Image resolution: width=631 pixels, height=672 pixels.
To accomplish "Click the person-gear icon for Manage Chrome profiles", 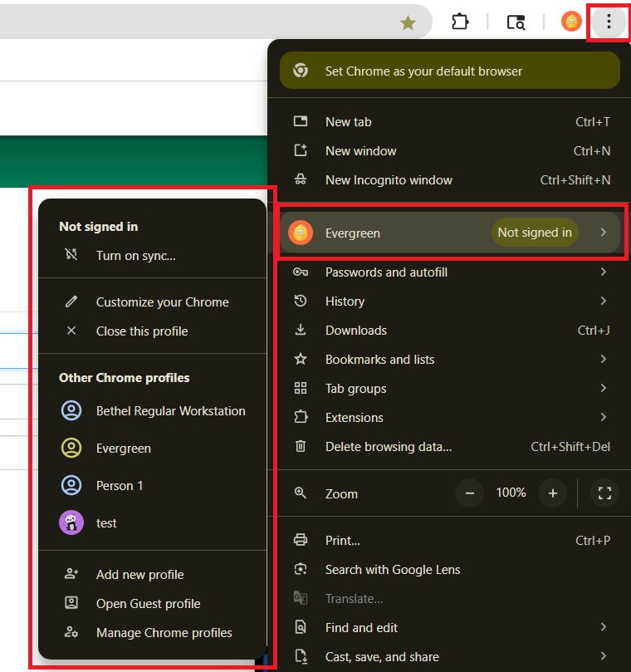I will click(71, 632).
